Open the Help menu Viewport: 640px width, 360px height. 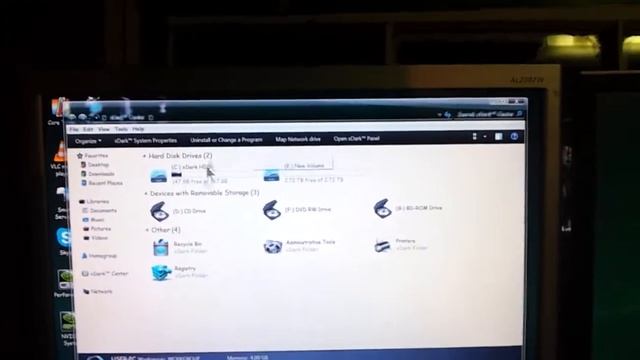pyautogui.click(x=138, y=129)
